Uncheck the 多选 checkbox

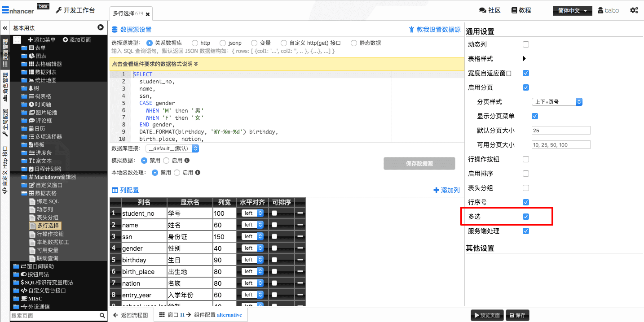(526, 217)
